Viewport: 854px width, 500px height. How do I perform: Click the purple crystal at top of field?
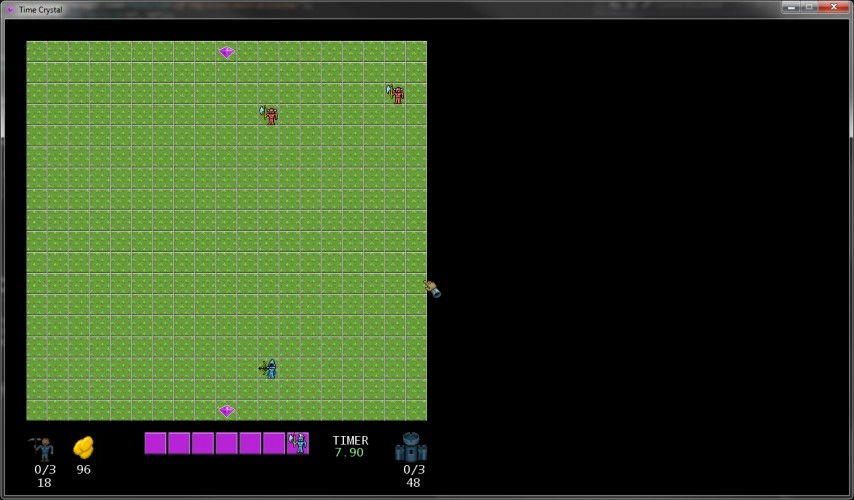point(227,52)
